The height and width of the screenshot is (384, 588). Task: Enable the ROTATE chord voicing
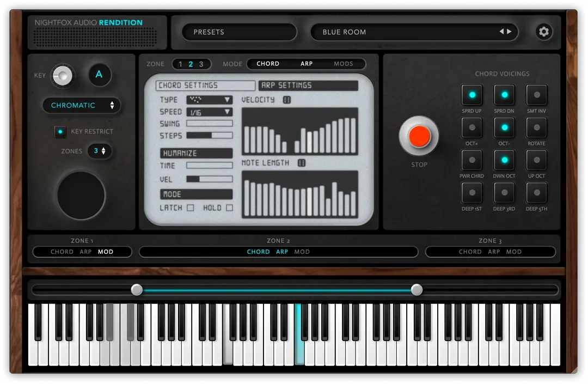pyautogui.click(x=536, y=128)
